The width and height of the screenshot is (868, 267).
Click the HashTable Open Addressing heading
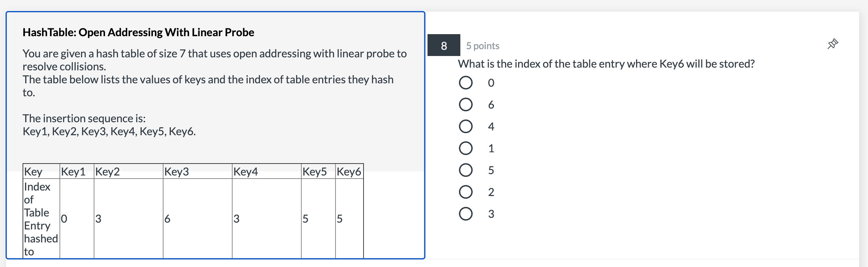139,32
